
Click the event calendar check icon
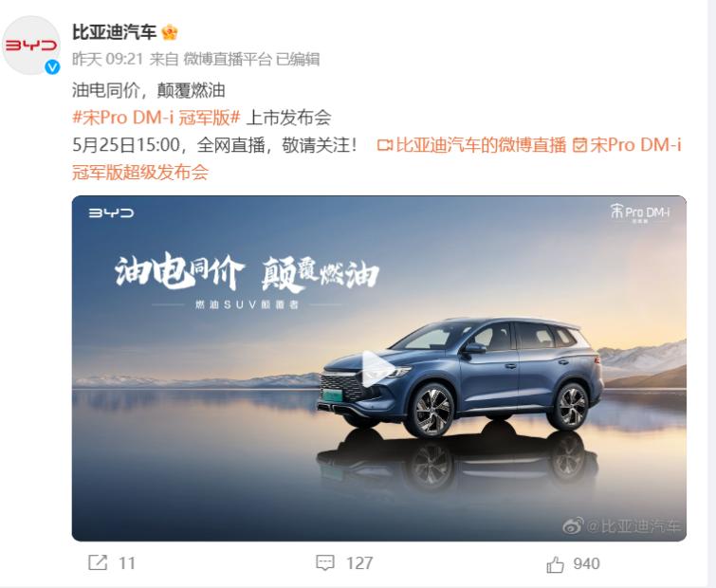point(579,146)
